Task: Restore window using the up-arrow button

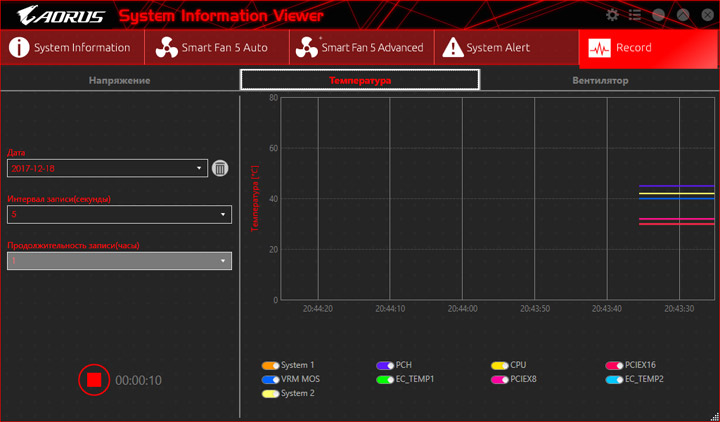Action: 683,15
